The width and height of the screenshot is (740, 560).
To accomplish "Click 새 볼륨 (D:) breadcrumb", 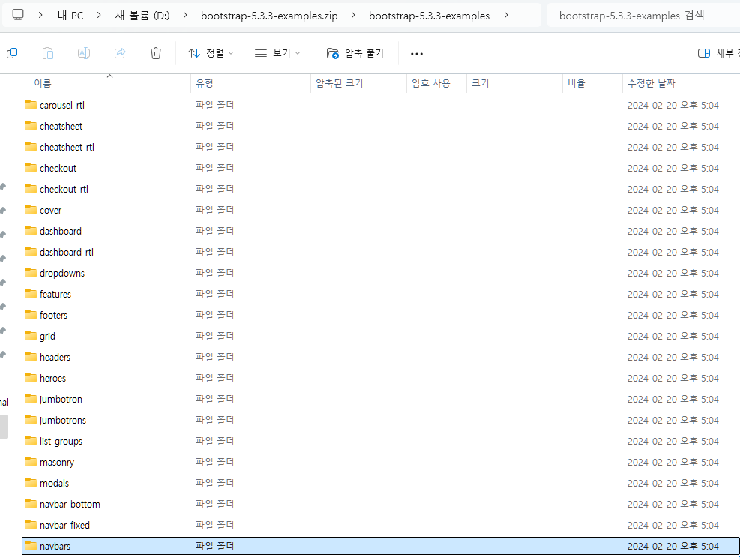I will tap(142, 16).
